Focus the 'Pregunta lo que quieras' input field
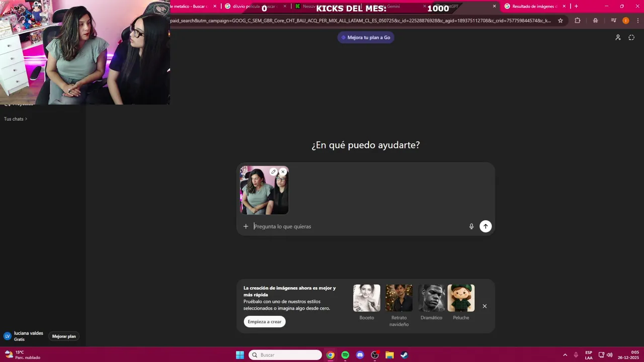 coord(358,226)
